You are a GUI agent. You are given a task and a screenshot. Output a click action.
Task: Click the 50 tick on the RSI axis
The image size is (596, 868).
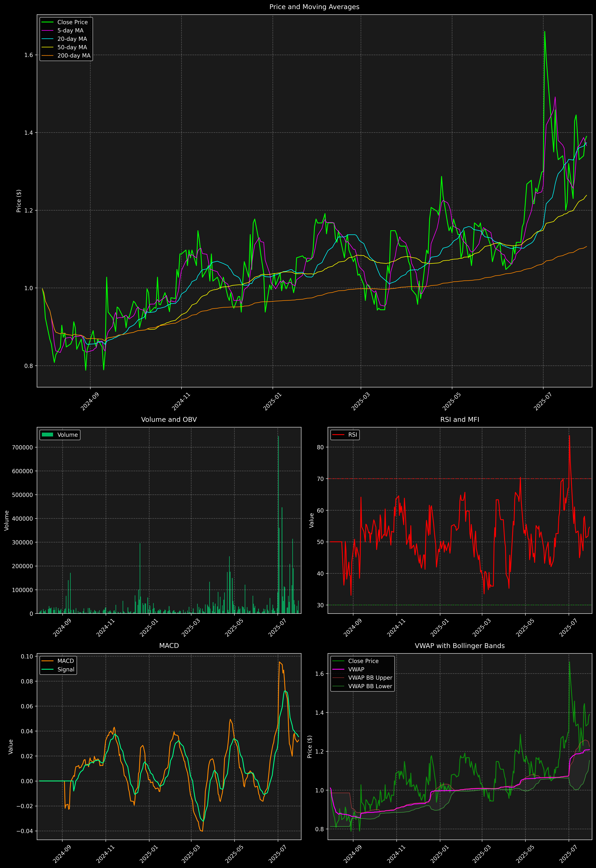[320, 542]
